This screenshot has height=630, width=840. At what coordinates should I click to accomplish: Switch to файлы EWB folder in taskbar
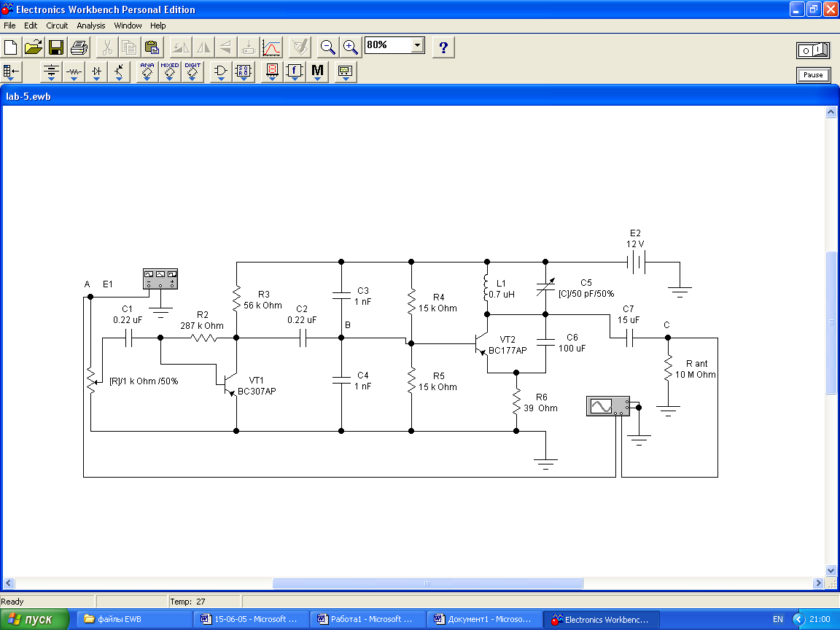click(x=133, y=619)
